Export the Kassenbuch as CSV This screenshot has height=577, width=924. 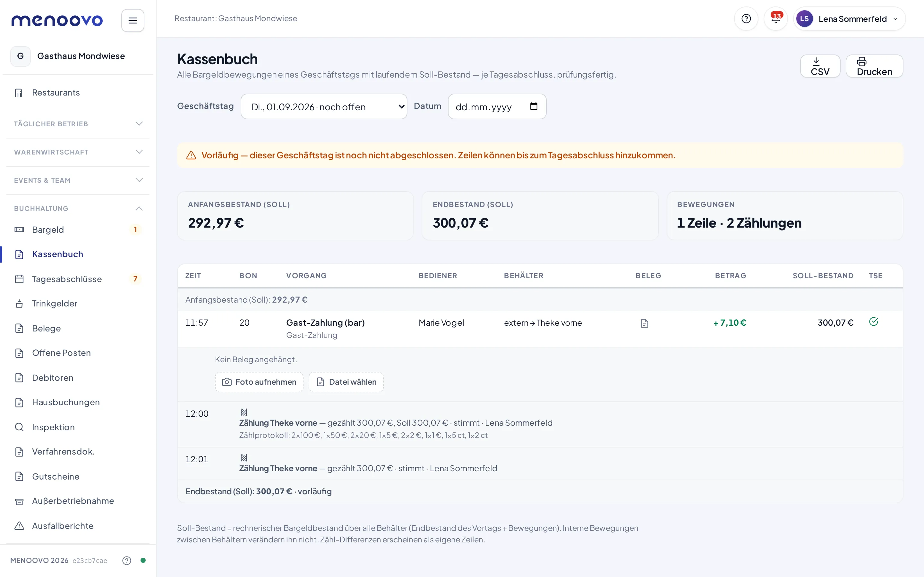[x=820, y=66]
